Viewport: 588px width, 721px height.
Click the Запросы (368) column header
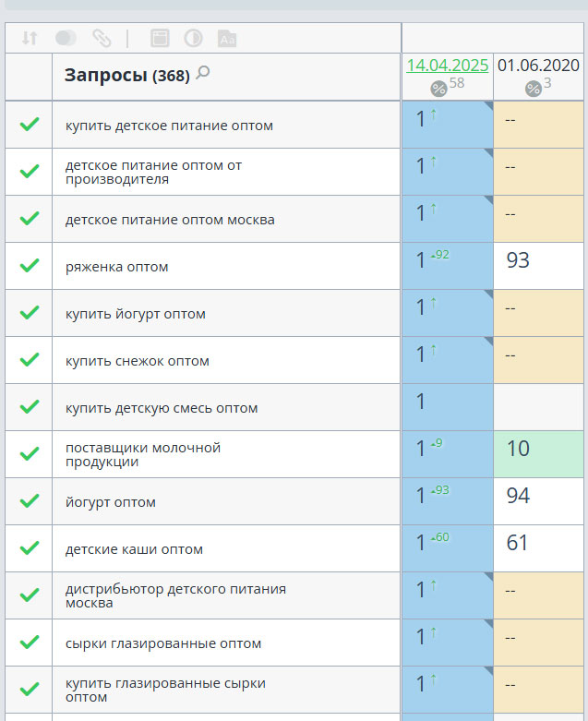(126, 76)
